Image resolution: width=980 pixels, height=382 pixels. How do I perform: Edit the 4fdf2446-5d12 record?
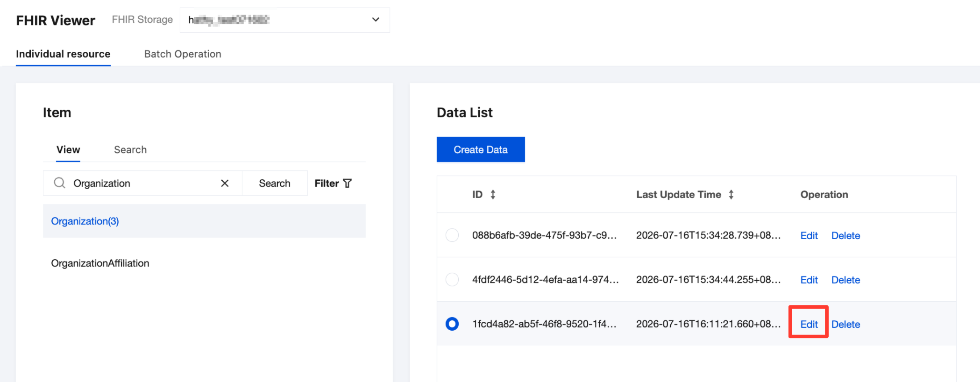(x=809, y=280)
